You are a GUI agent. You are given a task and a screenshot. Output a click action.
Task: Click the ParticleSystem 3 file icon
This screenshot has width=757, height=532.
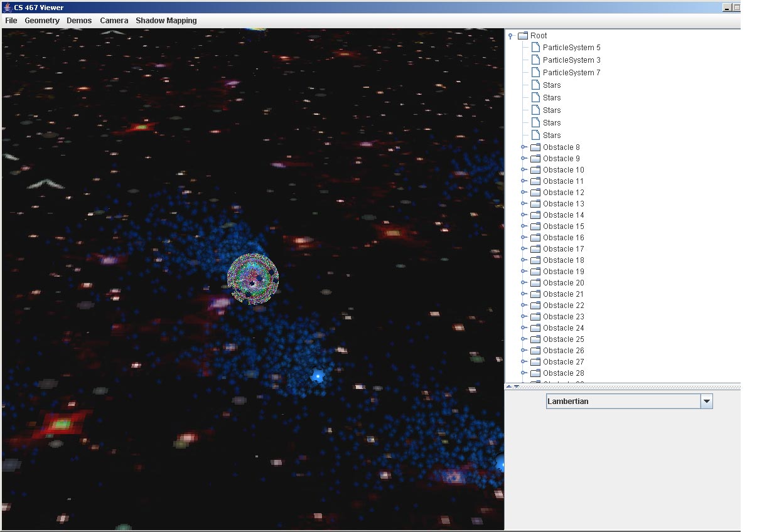click(535, 60)
